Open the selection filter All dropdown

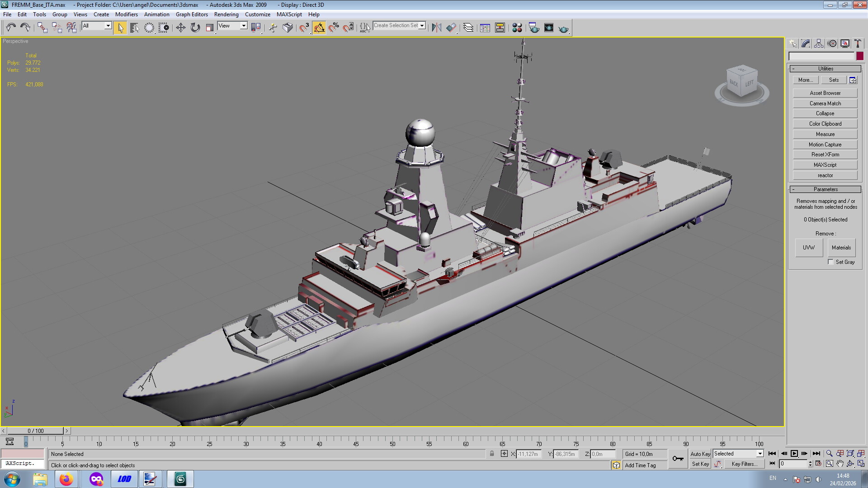(x=108, y=26)
